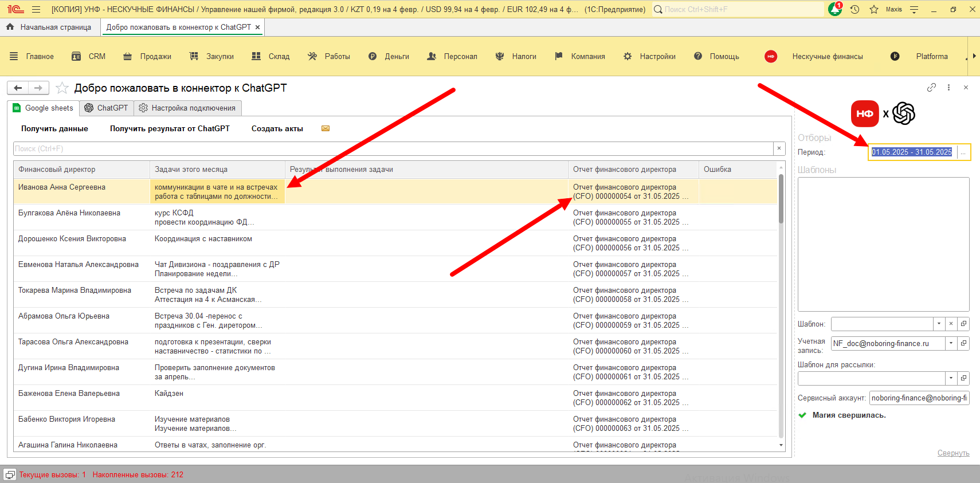The width and height of the screenshot is (980, 483).
Task: Click the envelope send-mail icon
Action: (326, 128)
